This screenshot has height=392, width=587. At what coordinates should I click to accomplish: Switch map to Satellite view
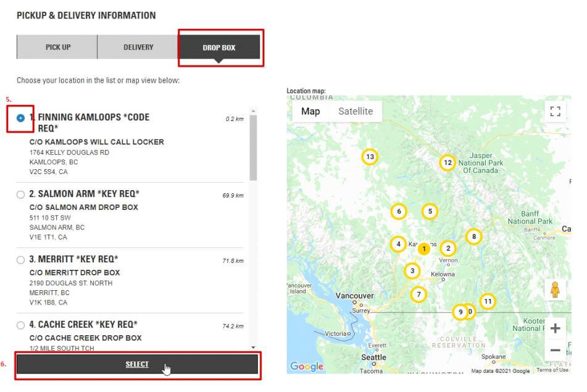356,111
